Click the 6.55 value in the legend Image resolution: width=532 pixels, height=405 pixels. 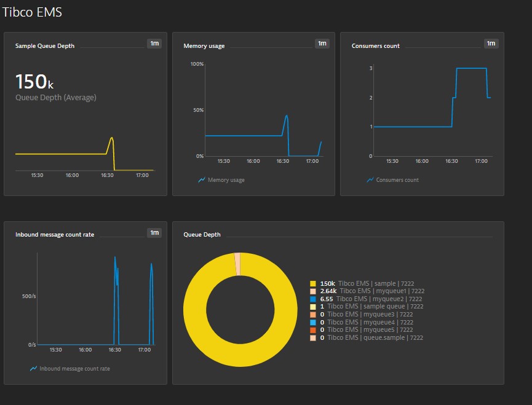coord(327,299)
